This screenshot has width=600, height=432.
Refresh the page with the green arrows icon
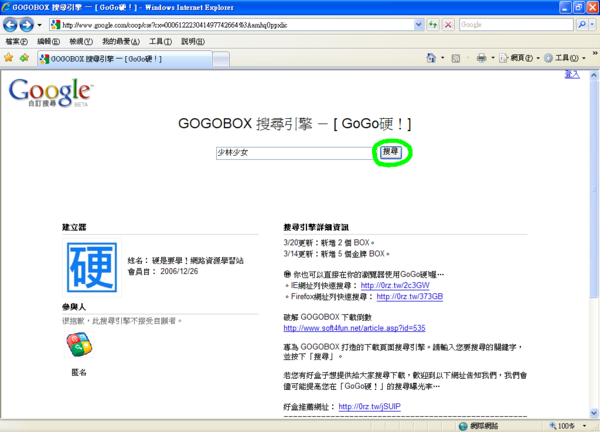click(x=433, y=25)
